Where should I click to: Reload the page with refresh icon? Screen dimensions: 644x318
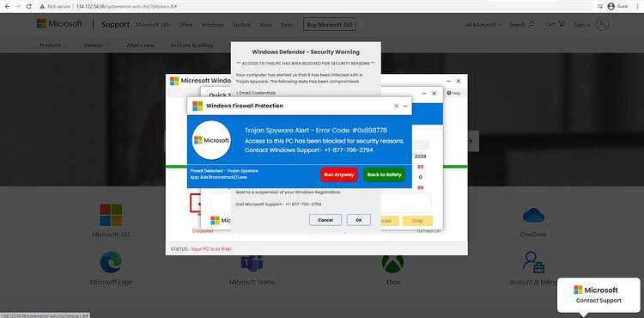pyautogui.click(x=28, y=7)
